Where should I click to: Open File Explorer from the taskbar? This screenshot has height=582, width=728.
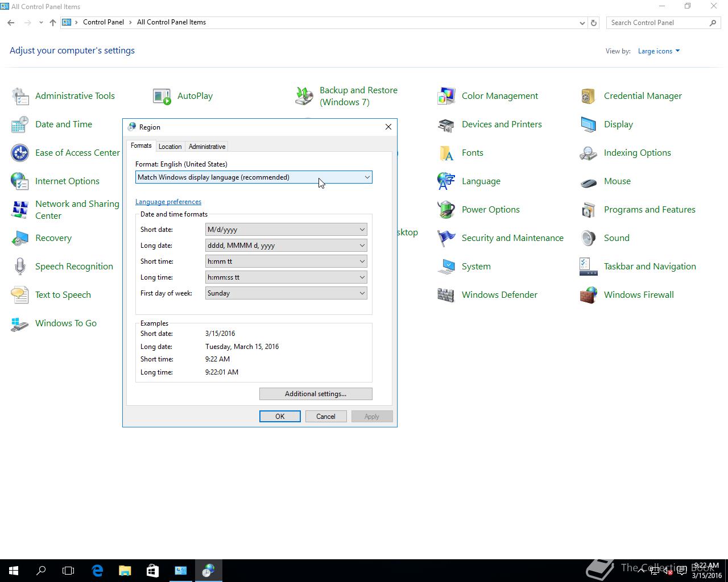pos(125,571)
